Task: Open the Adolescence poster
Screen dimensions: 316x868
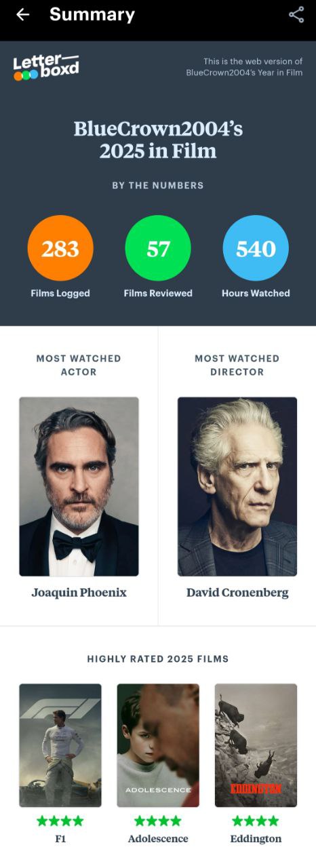Action: point(158,745)
